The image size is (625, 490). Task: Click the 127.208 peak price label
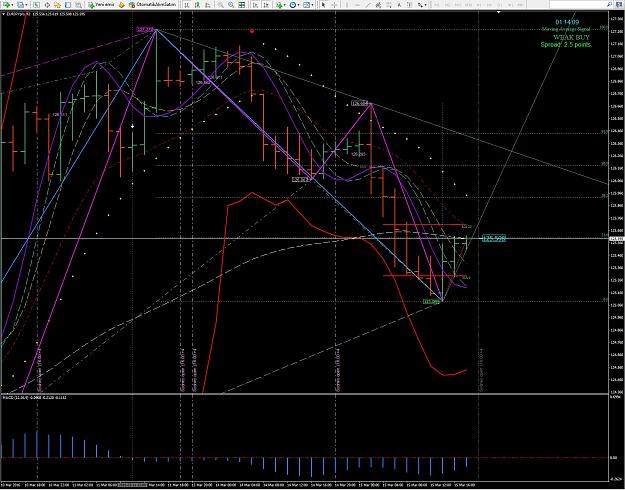pos(145,30)
